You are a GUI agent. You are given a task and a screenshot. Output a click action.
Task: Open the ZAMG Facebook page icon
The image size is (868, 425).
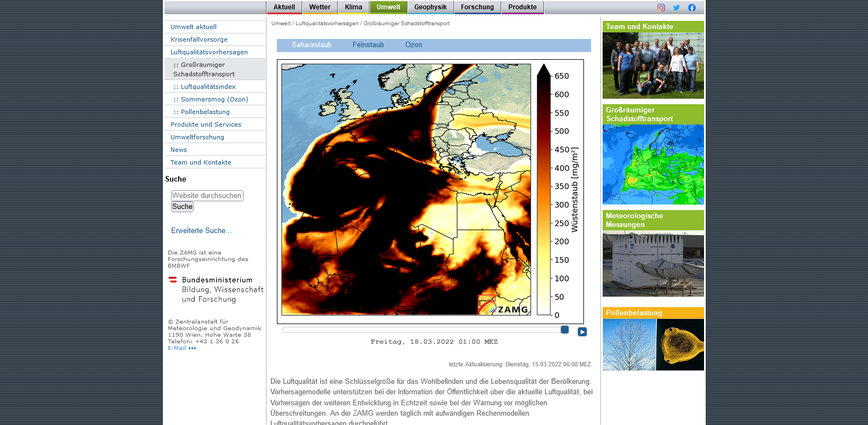(692, 8)
